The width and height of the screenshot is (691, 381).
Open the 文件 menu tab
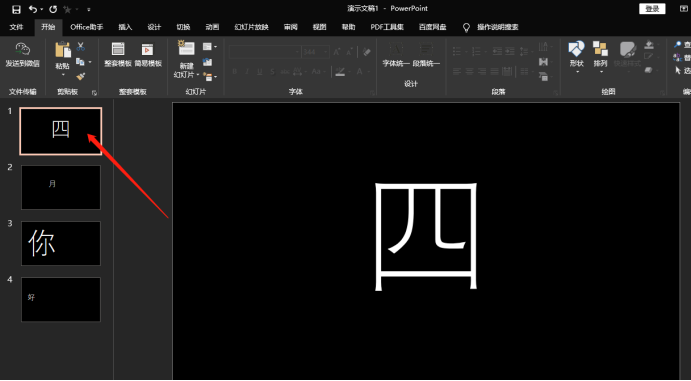coord(16,27)
